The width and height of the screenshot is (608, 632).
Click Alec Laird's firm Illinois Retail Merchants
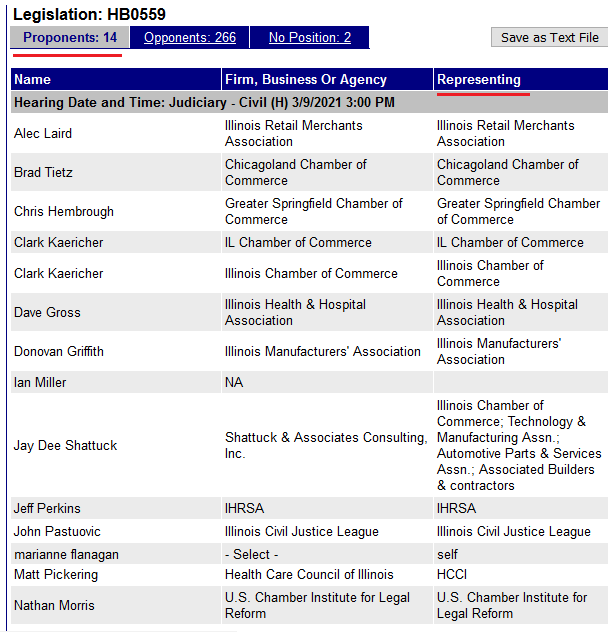click(x=294, y=133)
